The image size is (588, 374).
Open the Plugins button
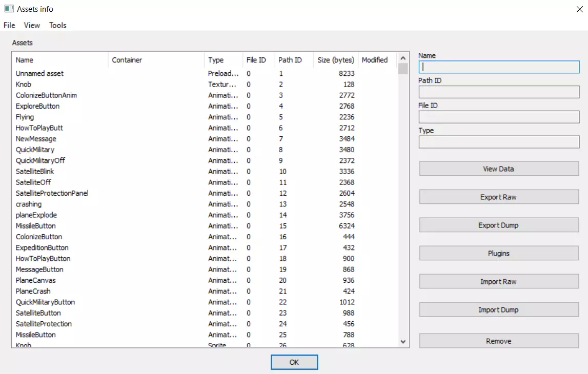(x=498, y=253)
